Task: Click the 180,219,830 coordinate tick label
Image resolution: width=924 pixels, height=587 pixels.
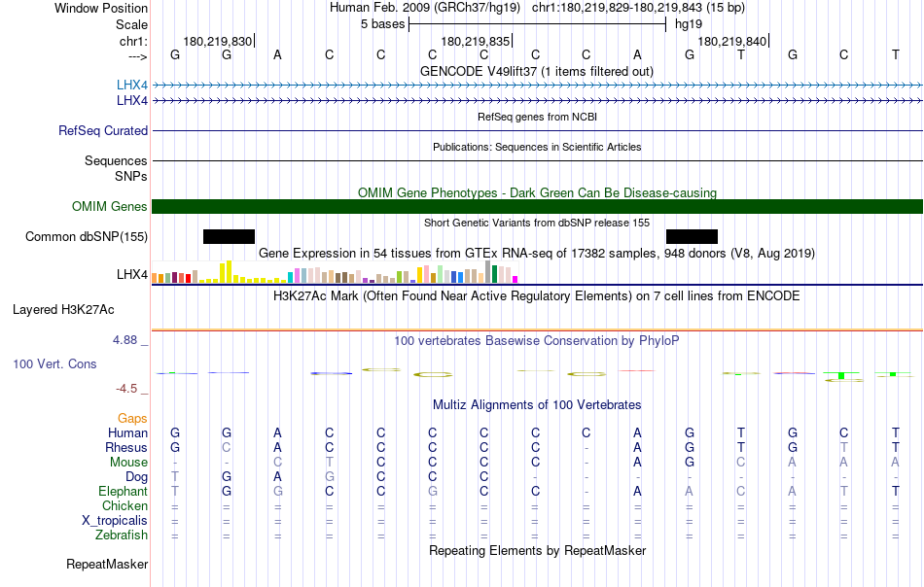Action: (218, 41)
